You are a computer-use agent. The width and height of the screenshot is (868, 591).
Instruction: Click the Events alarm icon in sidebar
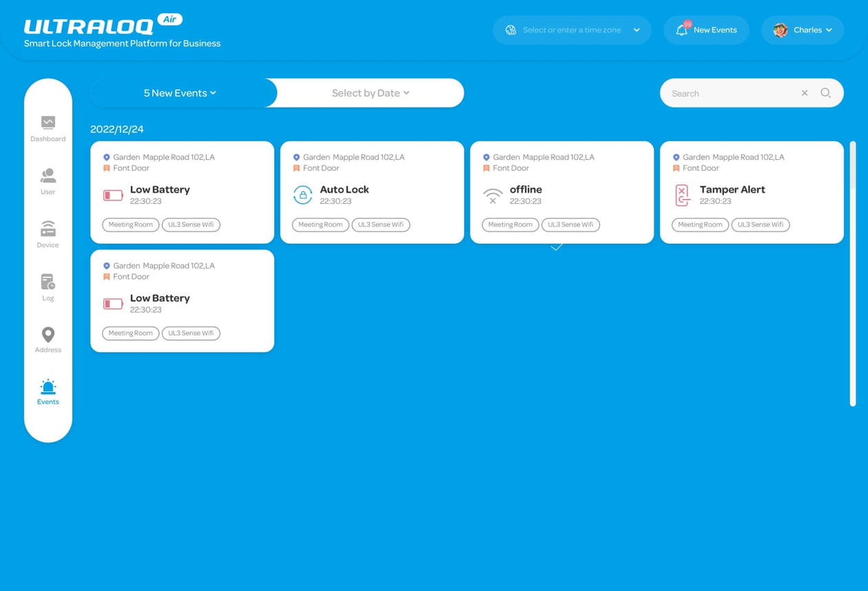tap(48, 386)
